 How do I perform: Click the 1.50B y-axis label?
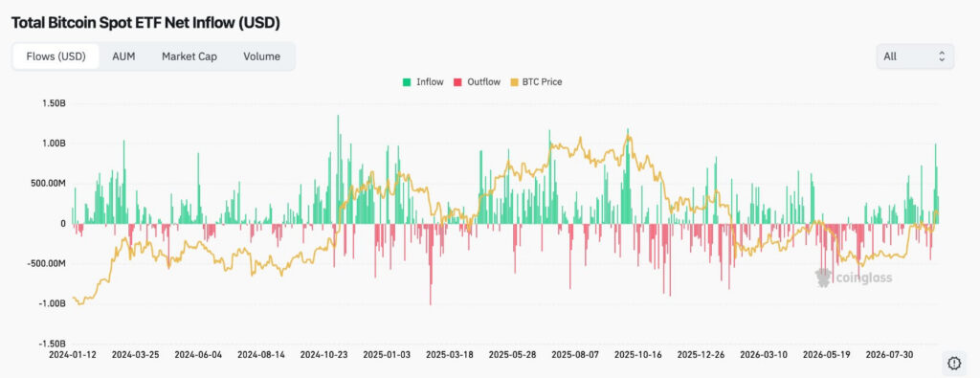tap(53, 103)
